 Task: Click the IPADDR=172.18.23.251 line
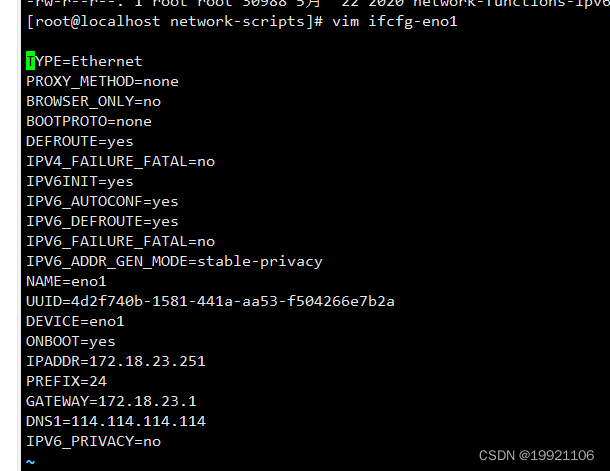click(x=116, y=361)
